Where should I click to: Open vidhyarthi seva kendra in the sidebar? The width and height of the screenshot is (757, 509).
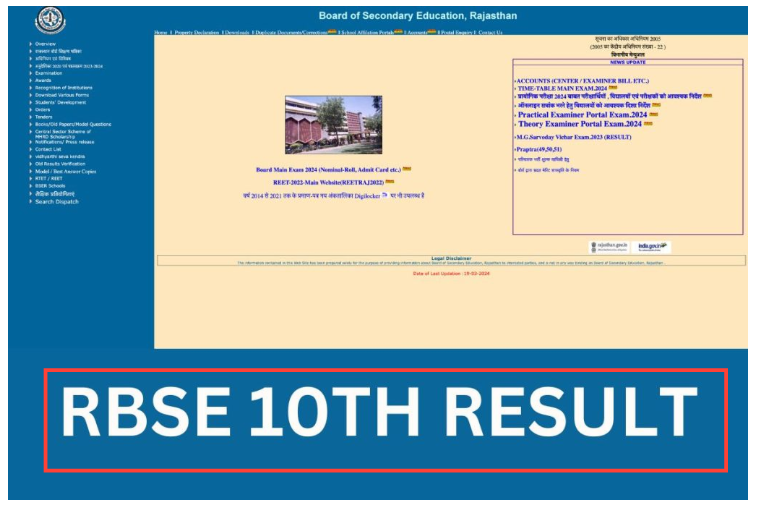tap(60, 156)
